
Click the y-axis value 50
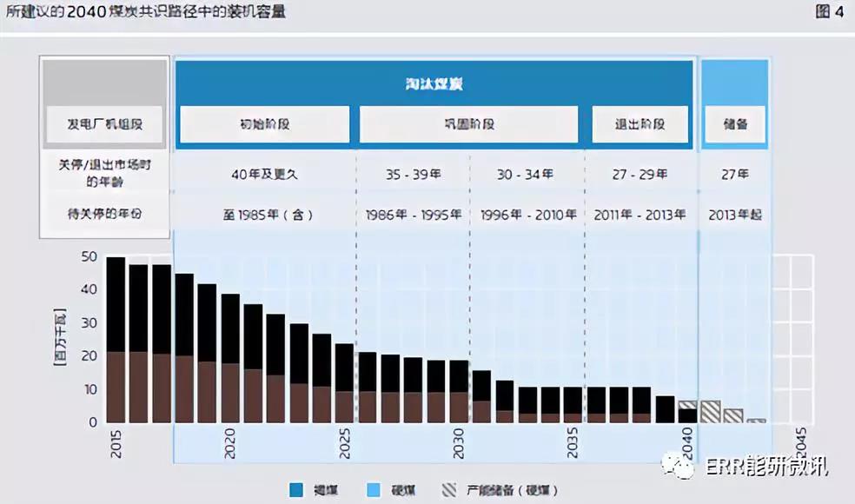point(89,256)
